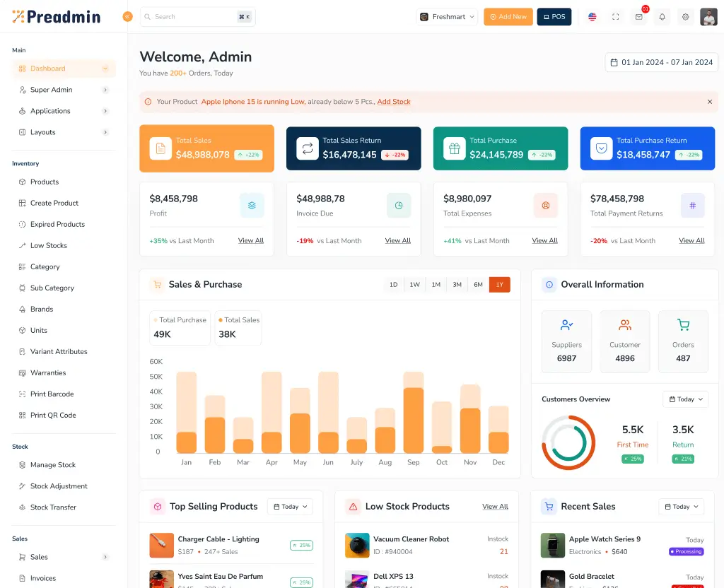
Task: Enter fullscreen using the expand icon
Action: tap(615, 16)
